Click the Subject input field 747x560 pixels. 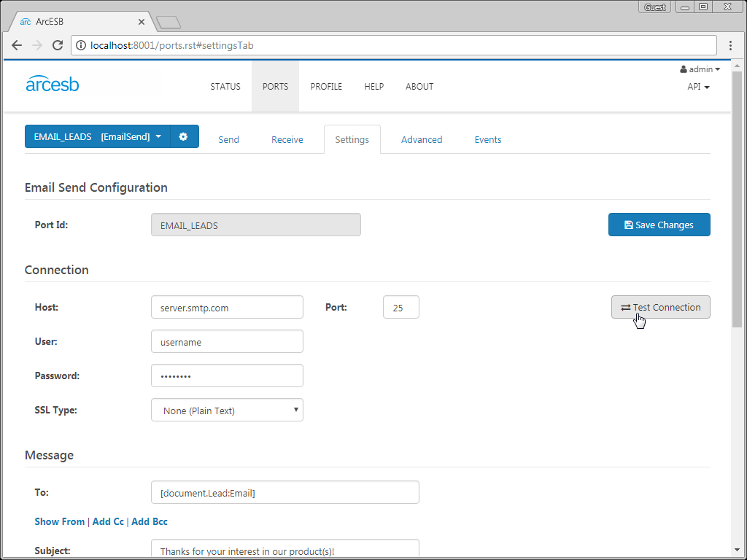point(285,548)
